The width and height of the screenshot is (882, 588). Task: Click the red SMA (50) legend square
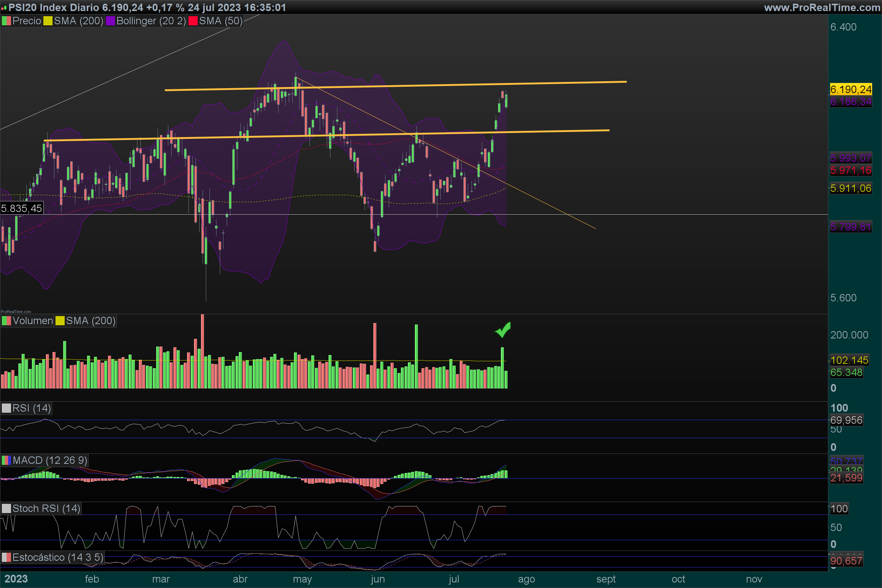193,21
